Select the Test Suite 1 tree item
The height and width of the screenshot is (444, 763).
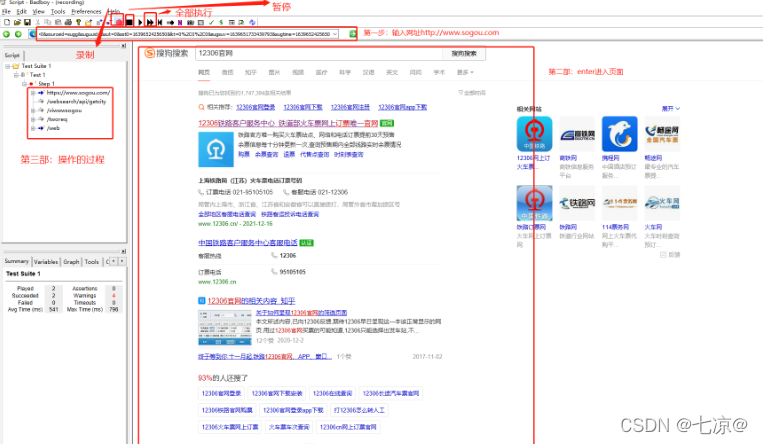point(36,66)
